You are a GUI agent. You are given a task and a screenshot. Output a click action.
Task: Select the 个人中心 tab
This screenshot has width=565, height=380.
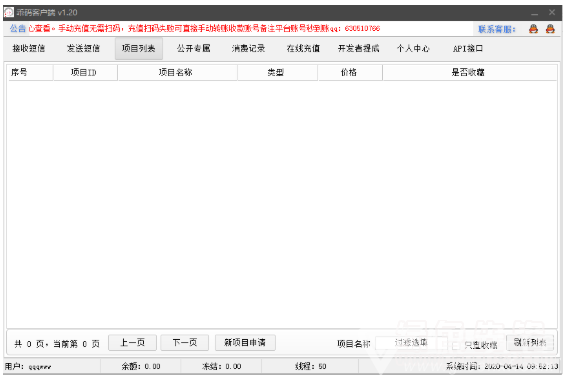pos(413,48)
